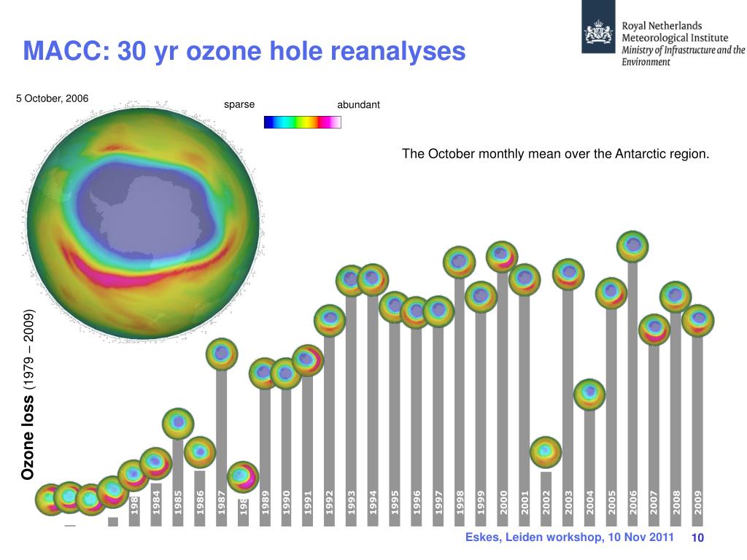Click the '5 October, 2006' date caption

coord(53,98)
